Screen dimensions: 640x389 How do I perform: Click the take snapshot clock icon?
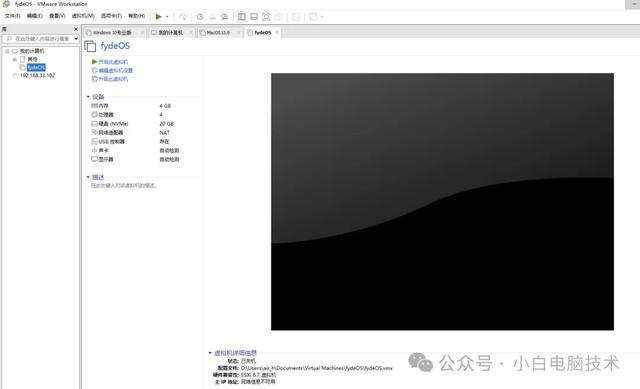(200, 17)
